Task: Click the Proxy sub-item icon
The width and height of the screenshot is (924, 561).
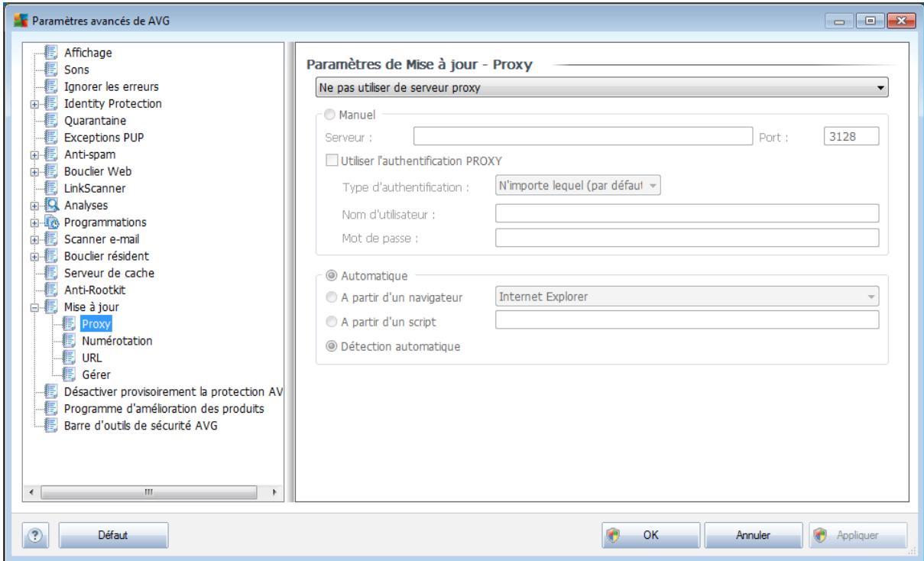Action: [68, 323]
